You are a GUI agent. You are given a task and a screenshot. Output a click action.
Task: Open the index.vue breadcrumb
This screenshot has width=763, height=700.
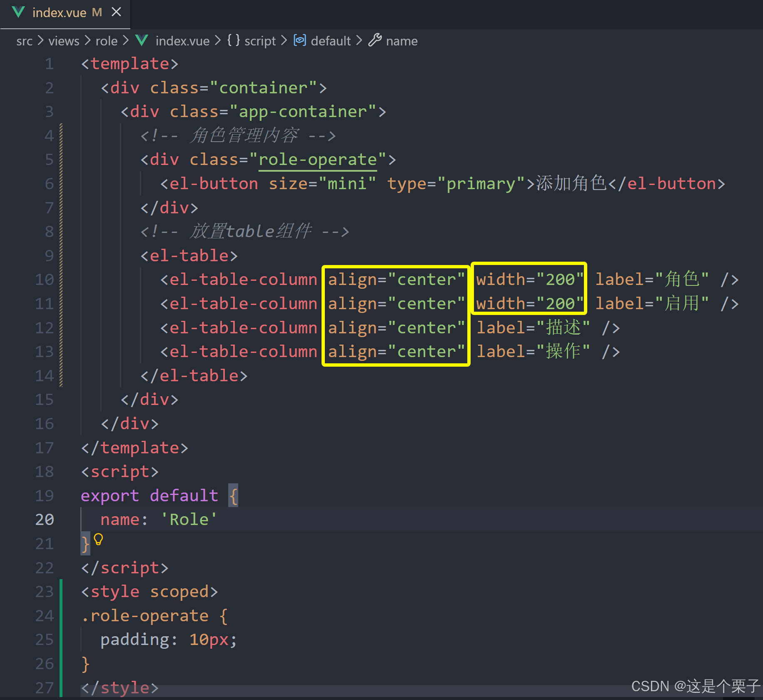182,41
